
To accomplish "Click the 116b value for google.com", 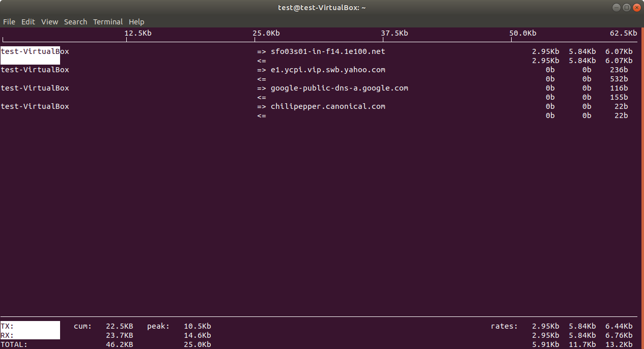I will (x=619, y=88).
